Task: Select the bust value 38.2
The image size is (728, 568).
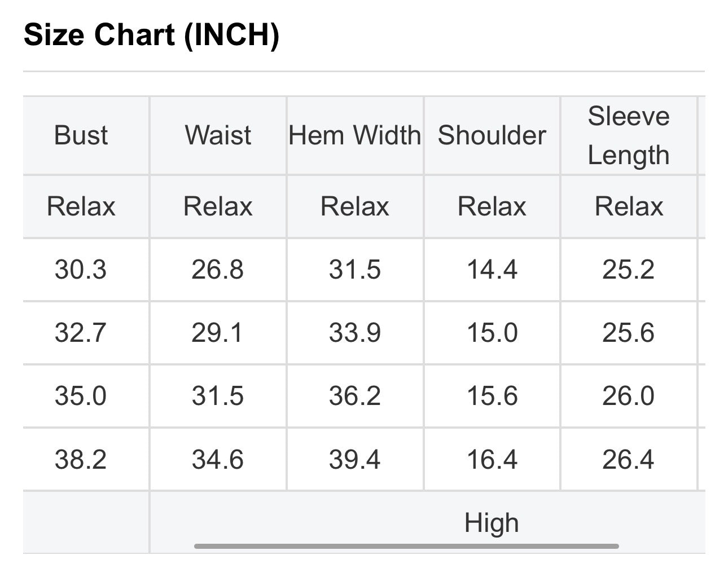Action: 81,459
